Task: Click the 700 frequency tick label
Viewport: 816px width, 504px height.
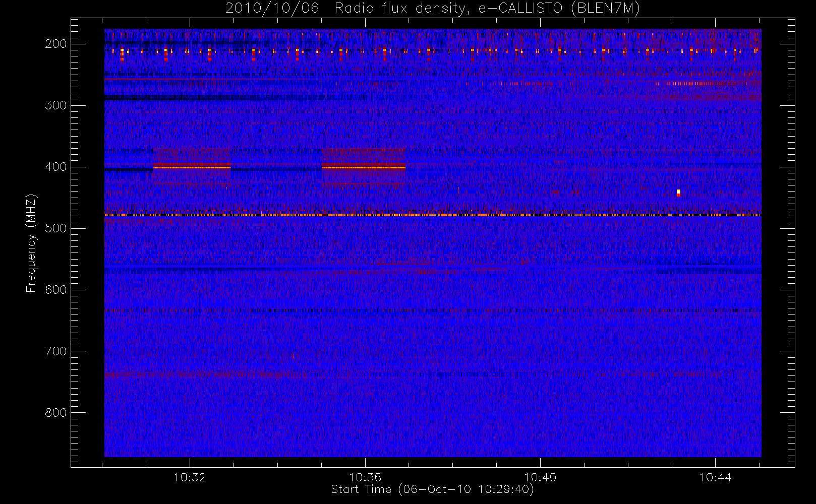Action: (x=56, y=351)
